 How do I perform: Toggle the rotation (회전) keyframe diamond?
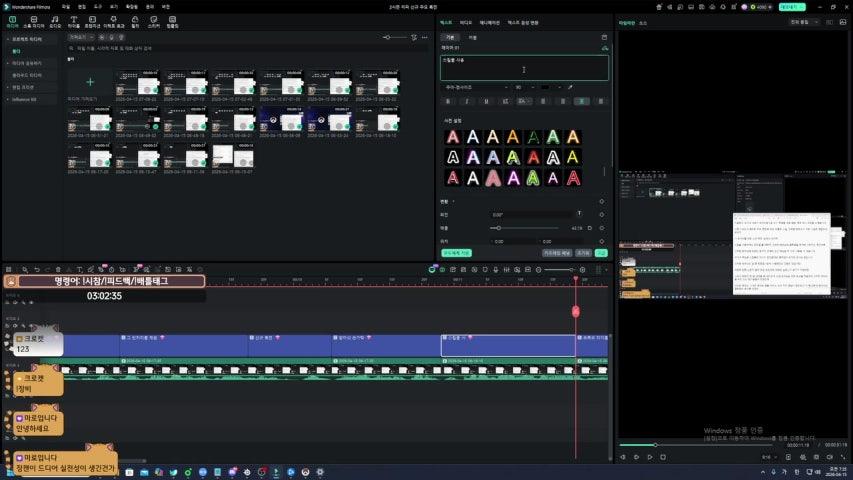(x=602, y=214)
